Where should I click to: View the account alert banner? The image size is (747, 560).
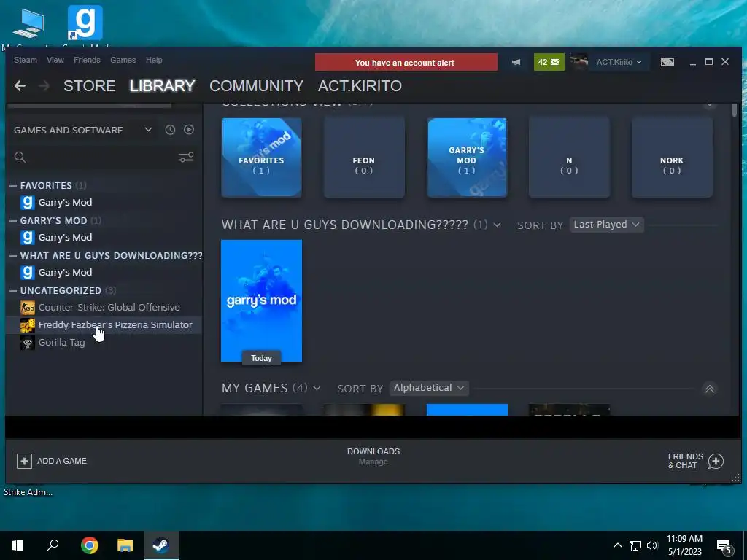(406, 63)
